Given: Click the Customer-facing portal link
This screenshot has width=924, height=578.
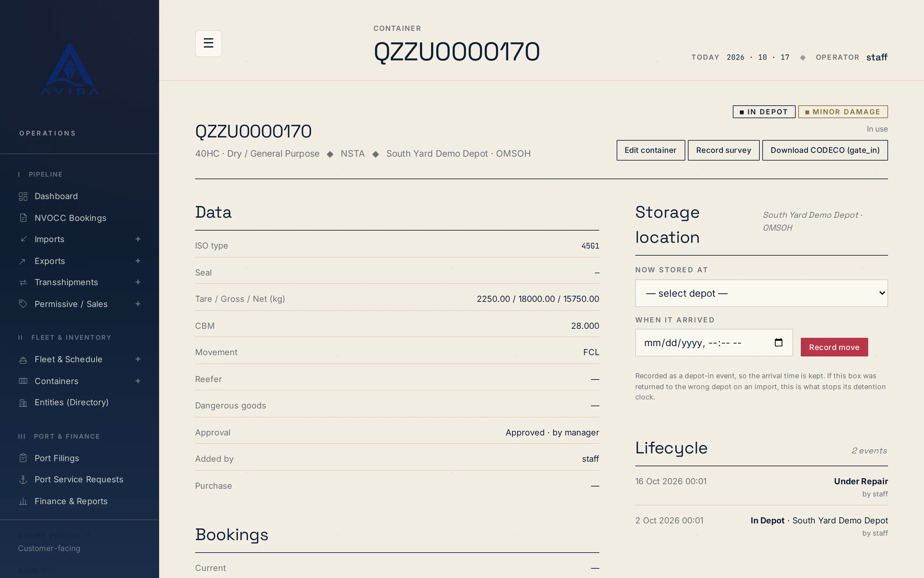Looking at the screenshot, I should click(x=49, y=548).
